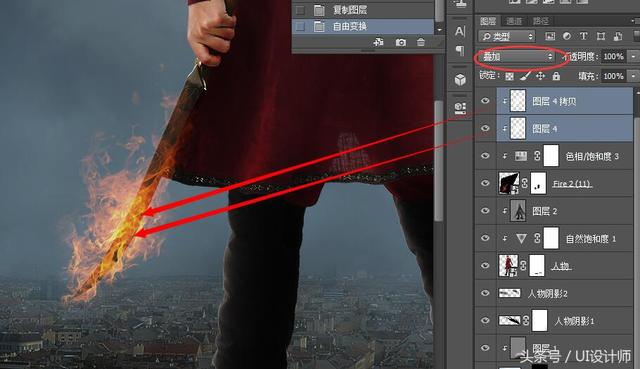Open the Paragraph panel icon
This screenshot has height=369, width=640.
pyautogui.click(x=460, y=51)
